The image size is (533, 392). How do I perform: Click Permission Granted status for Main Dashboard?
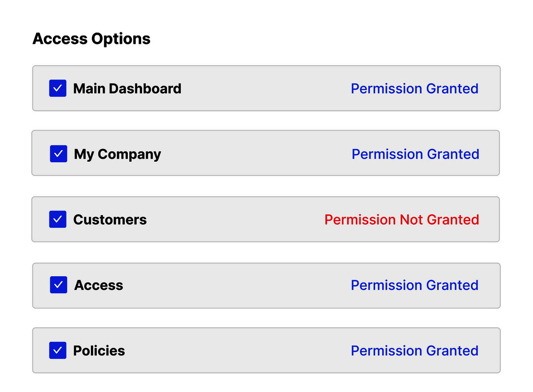click(x=415, y=89)
